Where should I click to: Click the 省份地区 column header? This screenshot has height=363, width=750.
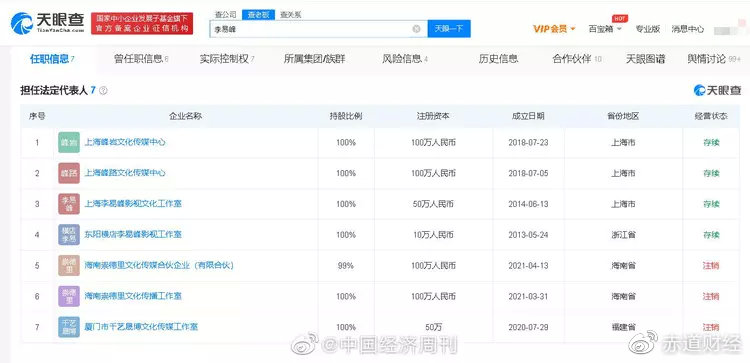623,116
